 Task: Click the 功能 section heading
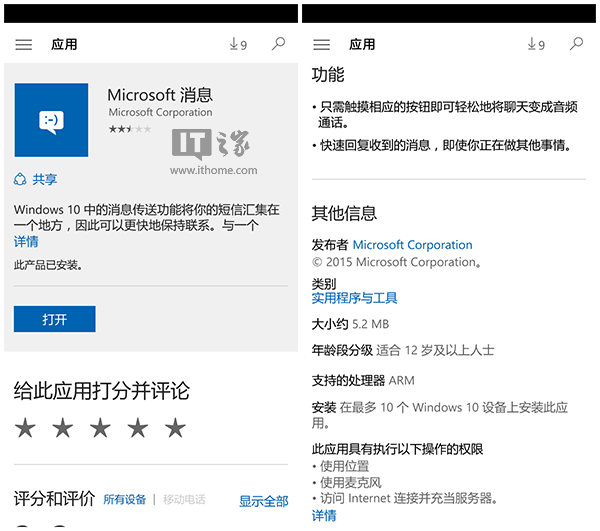[328, 74]
